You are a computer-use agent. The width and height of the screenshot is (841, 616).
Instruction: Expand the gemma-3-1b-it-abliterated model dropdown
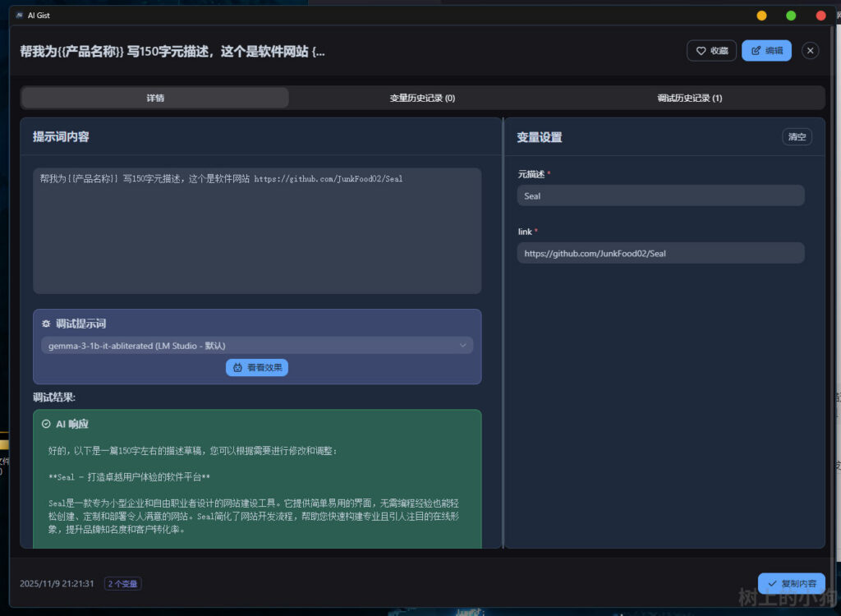[x=257, y=346]
